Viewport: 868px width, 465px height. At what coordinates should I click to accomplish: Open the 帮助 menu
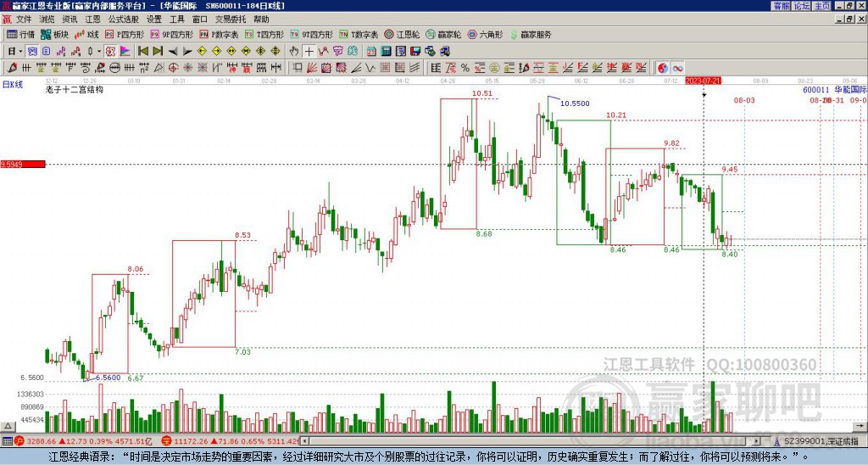261,20
